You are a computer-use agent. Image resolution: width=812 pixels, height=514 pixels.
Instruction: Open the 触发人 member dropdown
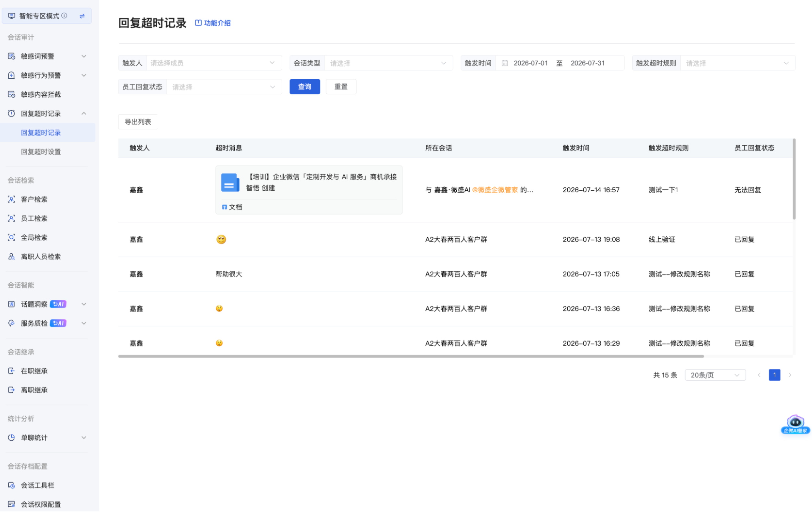point(214,63)
